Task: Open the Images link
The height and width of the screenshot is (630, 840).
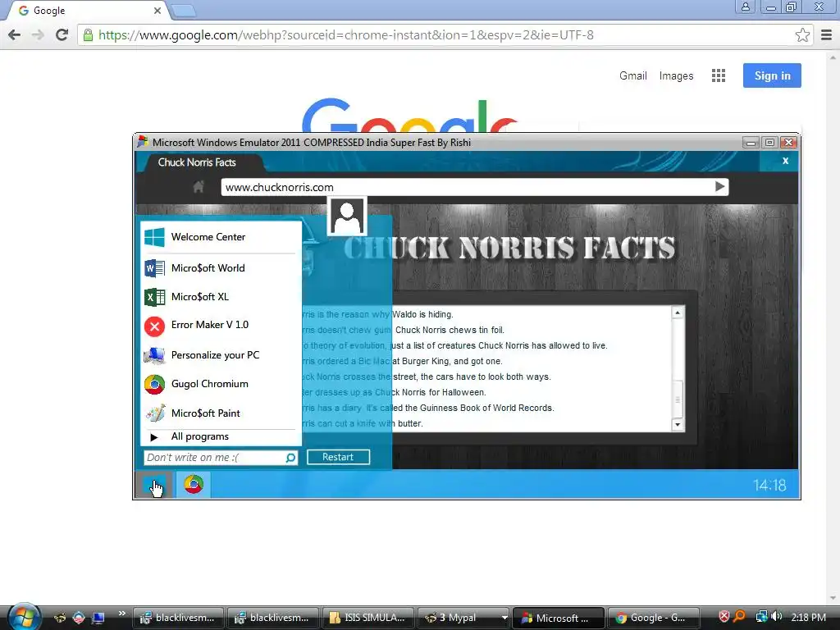Action: (676, 75)
